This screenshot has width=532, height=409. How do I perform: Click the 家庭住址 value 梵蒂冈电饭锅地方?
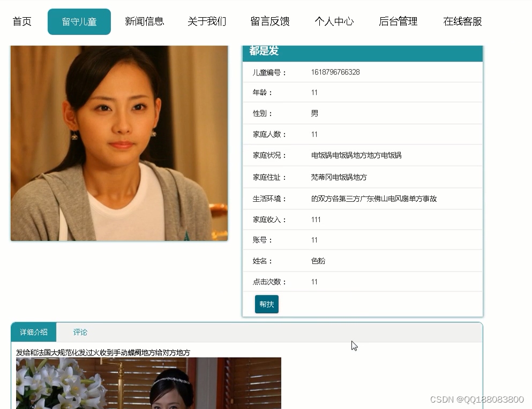tap(339, 177)
